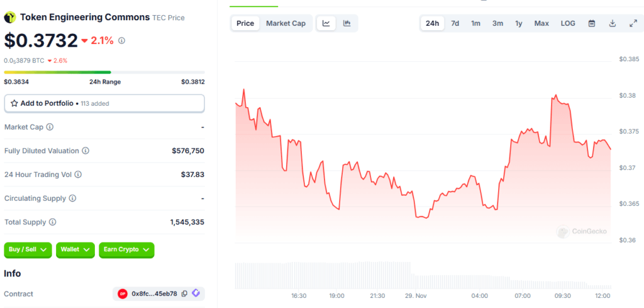Click the 16:30 time axis label
The image size is (644, 308).
click(299, 295)
